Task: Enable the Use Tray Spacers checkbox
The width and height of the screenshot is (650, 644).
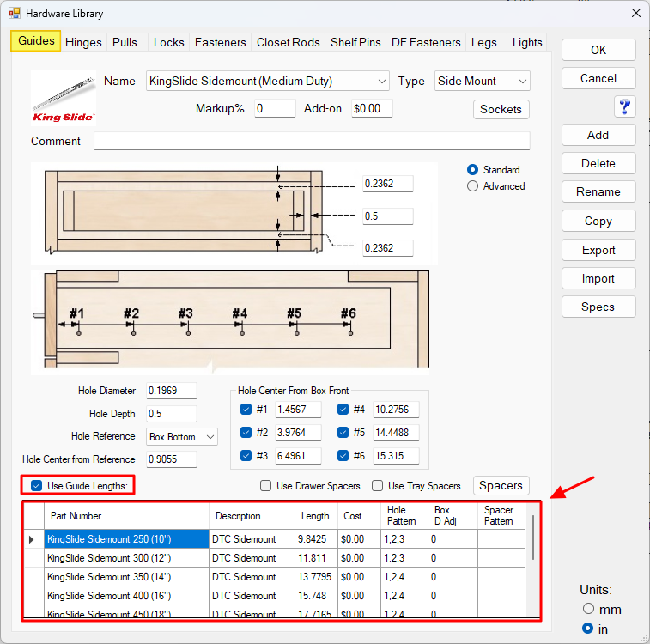Action: (x=378, y=486)
